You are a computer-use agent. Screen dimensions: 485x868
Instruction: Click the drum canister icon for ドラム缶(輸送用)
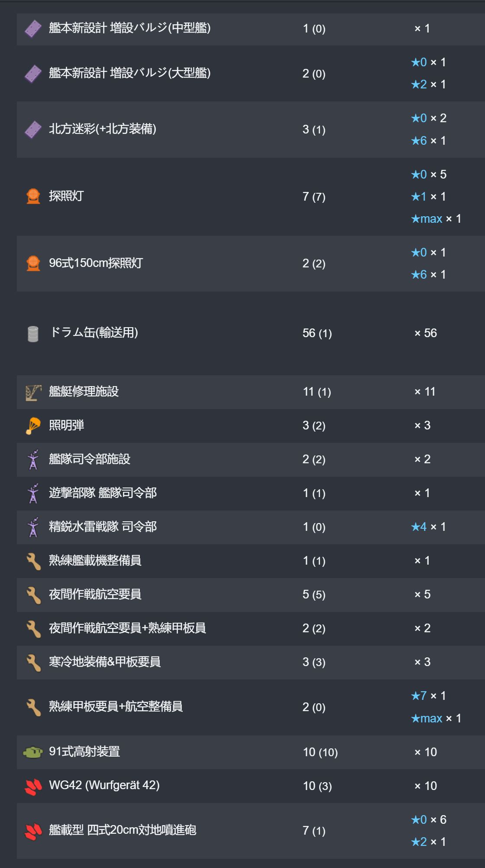[x=33, y=334]
